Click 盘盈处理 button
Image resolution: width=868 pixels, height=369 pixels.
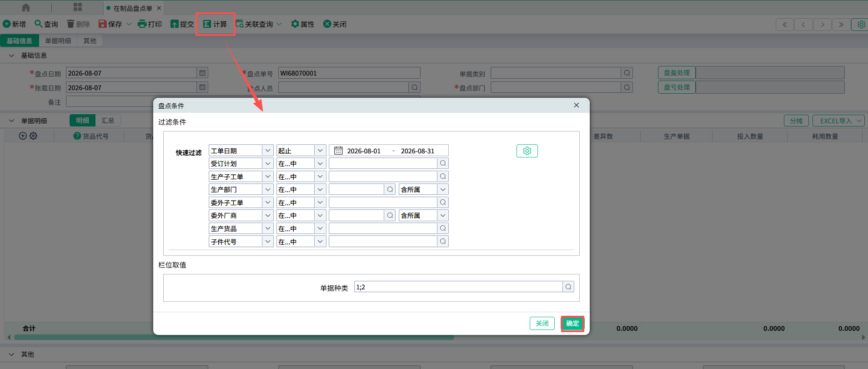[677, 72]
